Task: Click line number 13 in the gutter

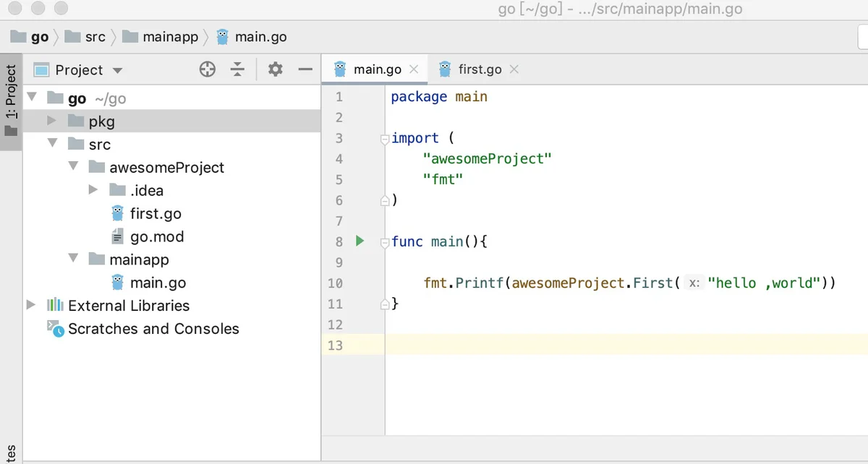Action: (x=335, y=345)
